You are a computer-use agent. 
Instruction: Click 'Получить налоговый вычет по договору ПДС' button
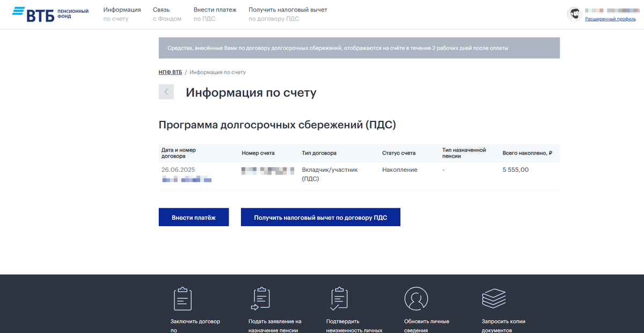(x=320, y=217)
